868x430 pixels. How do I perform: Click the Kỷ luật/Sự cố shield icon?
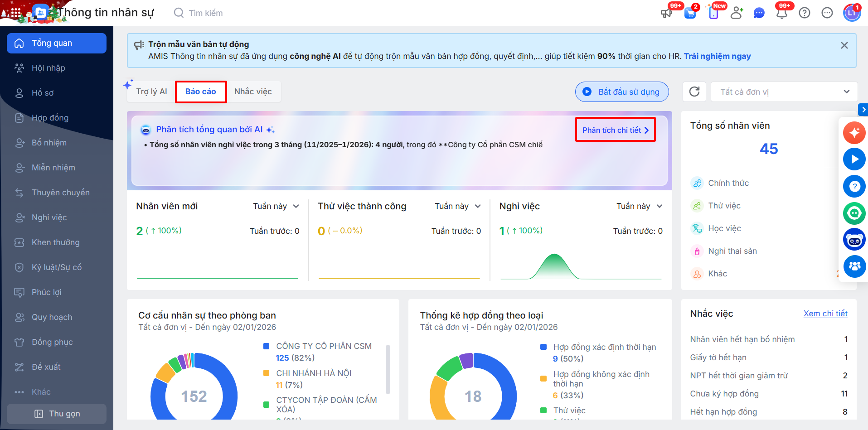click(19, 267)
